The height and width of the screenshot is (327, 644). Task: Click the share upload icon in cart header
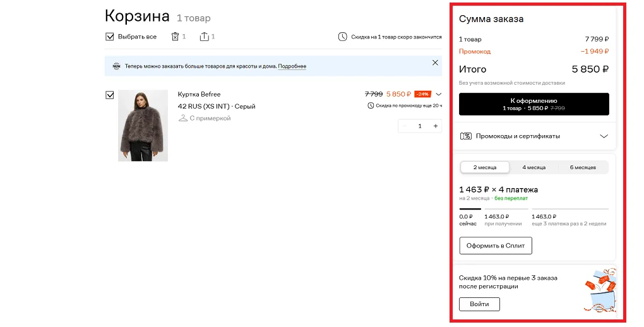204,37
